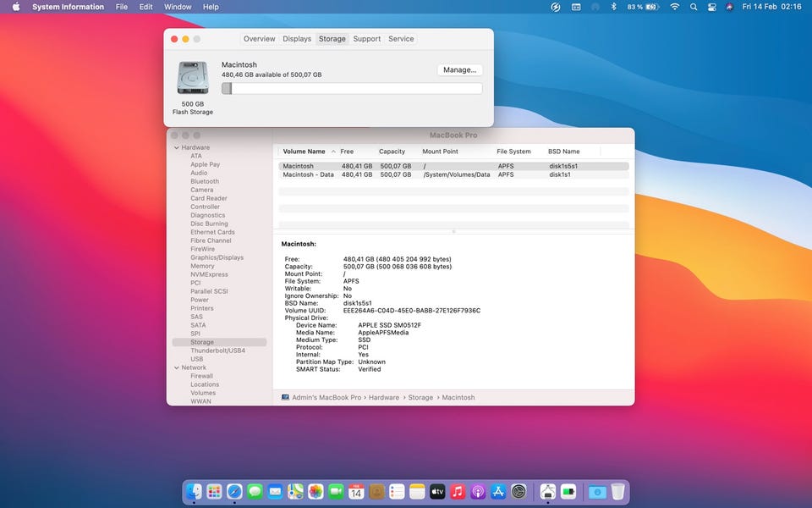Open Reminders app in the Dock
This screenshot has height=508, width=812.
point(397,491)
